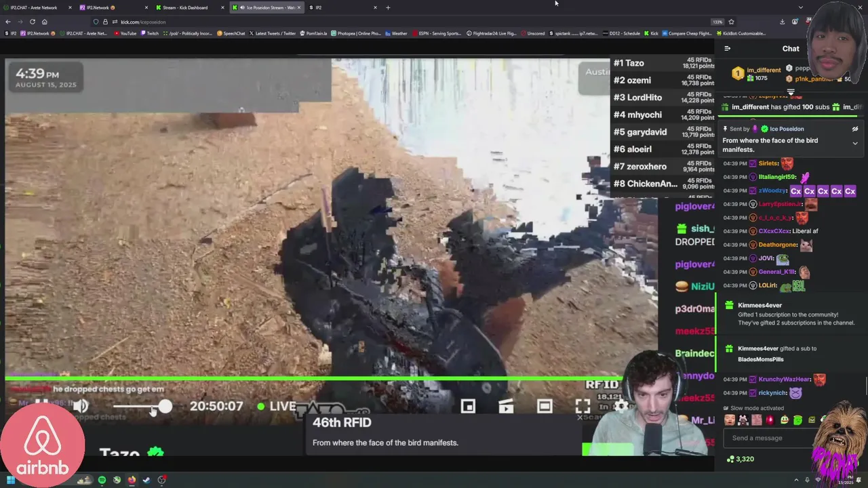The height and width of the screenshot is (488, 868).
Task: Open the Twitch bookmark
Action: 149,33
